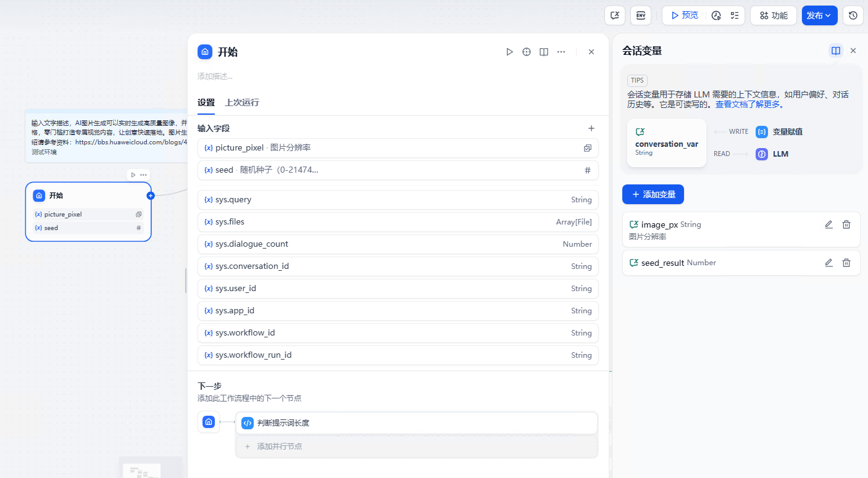Viewport: 868px width, 478px height.
Task: Edit the image_px variable with the pencil icon
Action: [828, 225]
